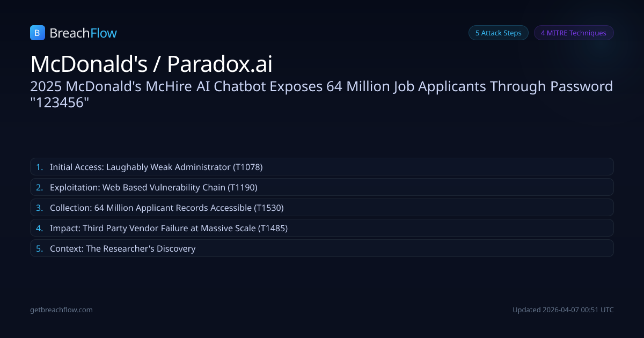Click step number 2 marker
The image size is (644, 338).
(x=39, y=187)
